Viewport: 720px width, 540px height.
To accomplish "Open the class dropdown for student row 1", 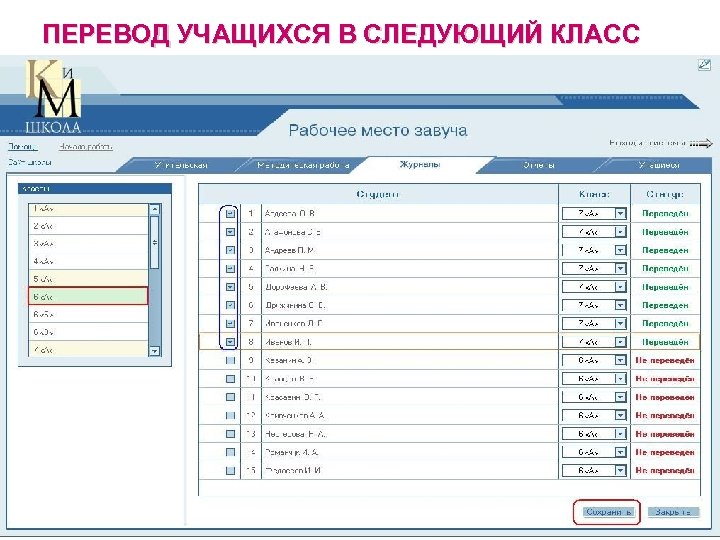I will click(620, 214).
